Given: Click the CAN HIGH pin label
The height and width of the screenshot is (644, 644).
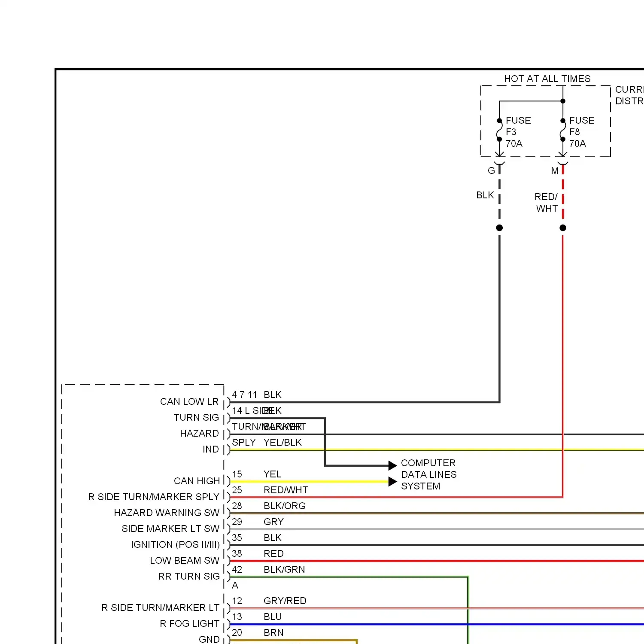Looking at the screenshot, I should 197,481.
